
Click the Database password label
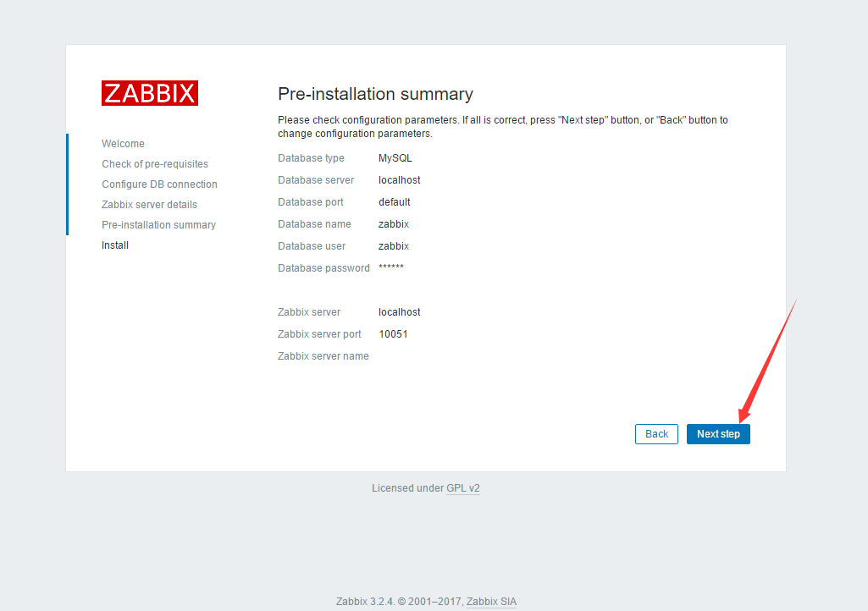[x=323, y=268]
